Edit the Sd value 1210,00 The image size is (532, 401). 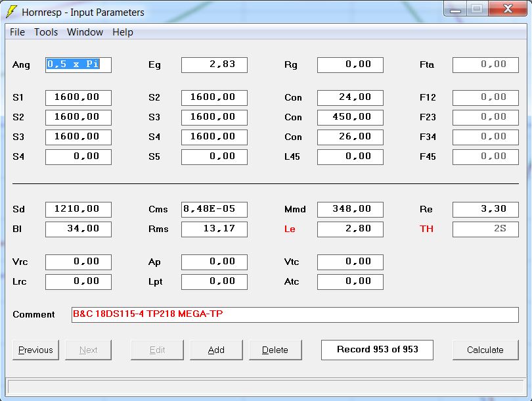coord(78,210)
